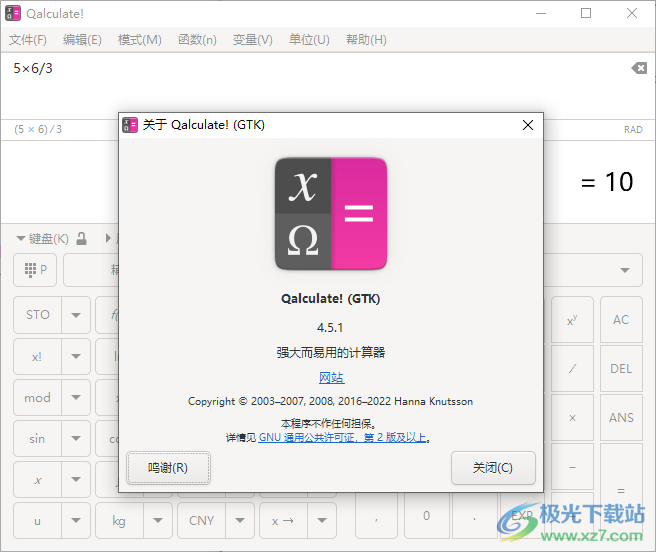
Task: Click the STO store button
Action: tap(38, 315)
